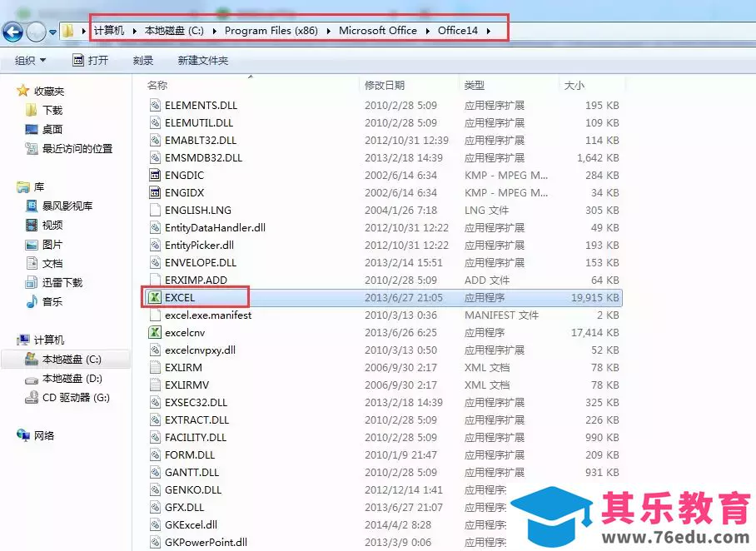Click the EMABLT32.DLL file icon
The image size is (756, 551).
(154, 141)
